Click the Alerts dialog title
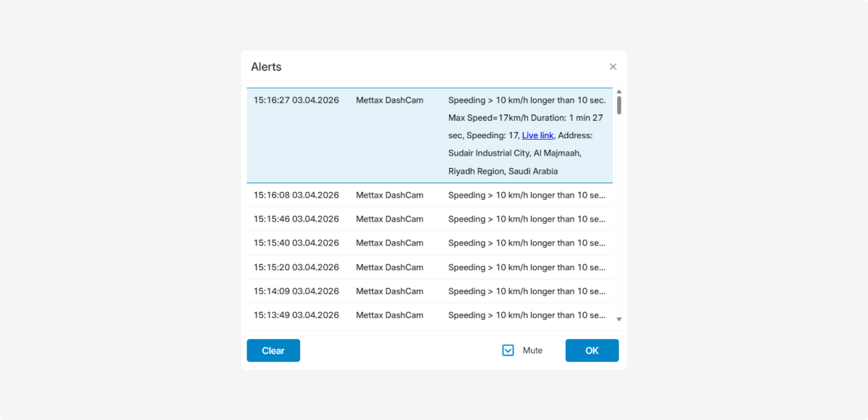The width and height of the screenshot is (868, 420). click(x=266, y=67)
